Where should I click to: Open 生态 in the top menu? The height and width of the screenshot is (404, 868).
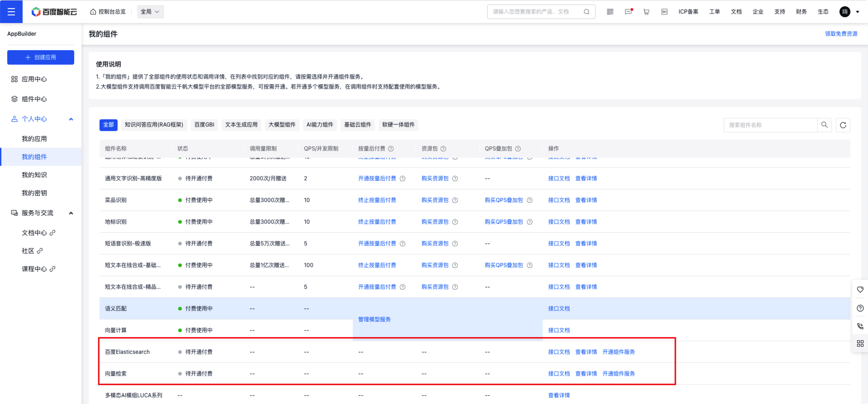click(823, 12)
